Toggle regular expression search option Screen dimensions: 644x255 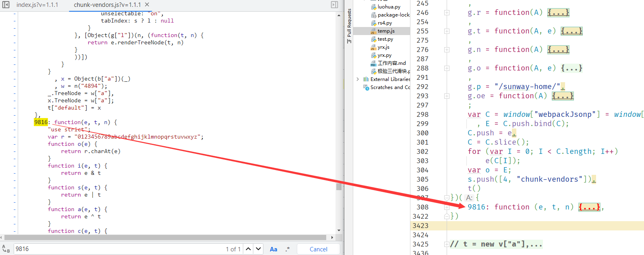point(288,249)
